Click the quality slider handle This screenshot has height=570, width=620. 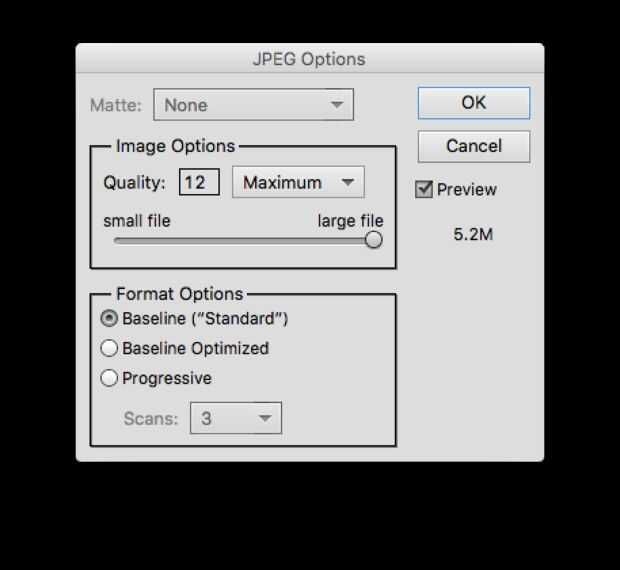click(x=373, y=240)
